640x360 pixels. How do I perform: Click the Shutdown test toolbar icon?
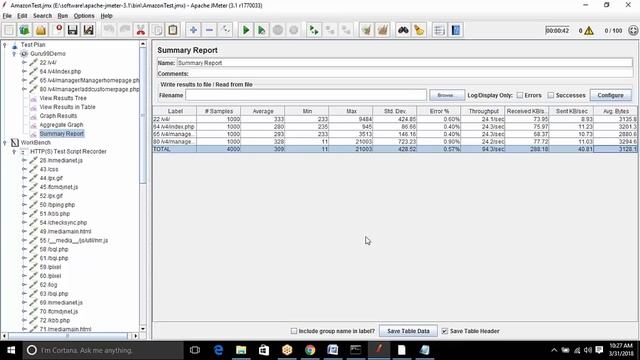coord(293,30)
